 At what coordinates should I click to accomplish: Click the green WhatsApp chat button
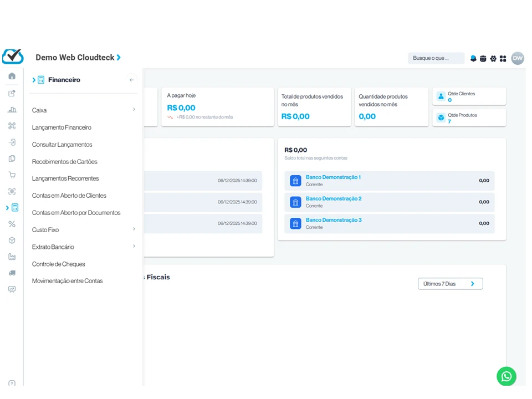coord(506,376)
